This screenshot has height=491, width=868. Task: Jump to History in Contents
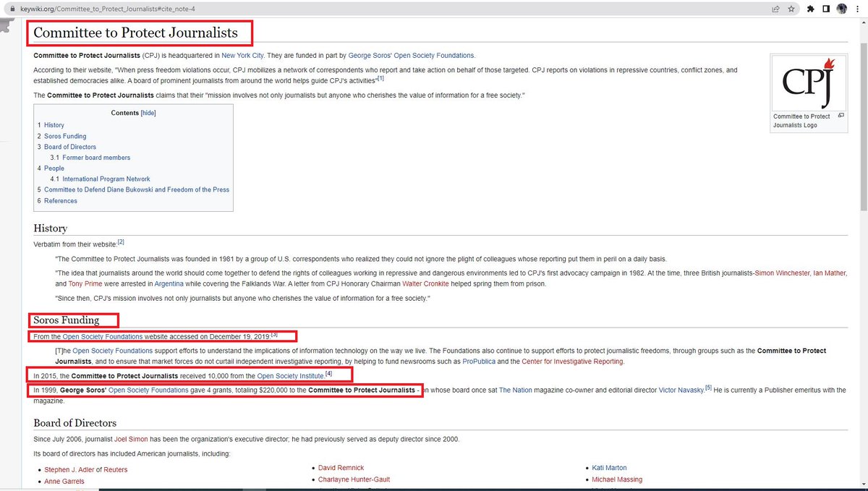tap(54, 125)
